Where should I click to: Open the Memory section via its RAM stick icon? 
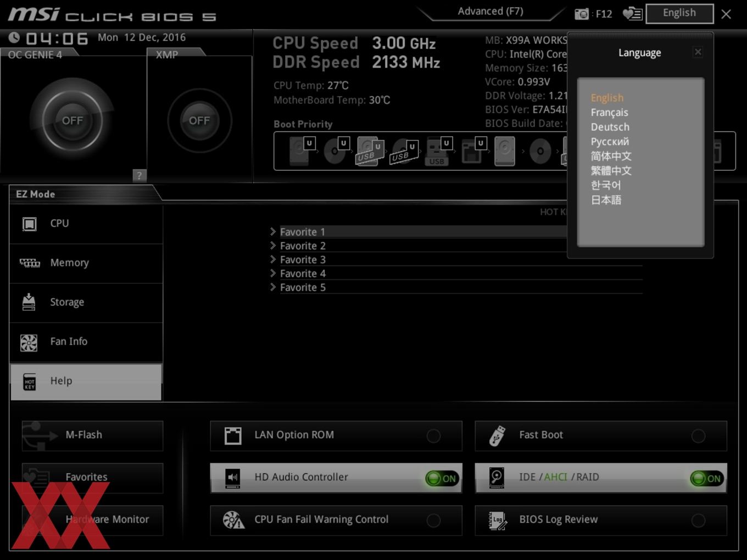pos(30,263)
